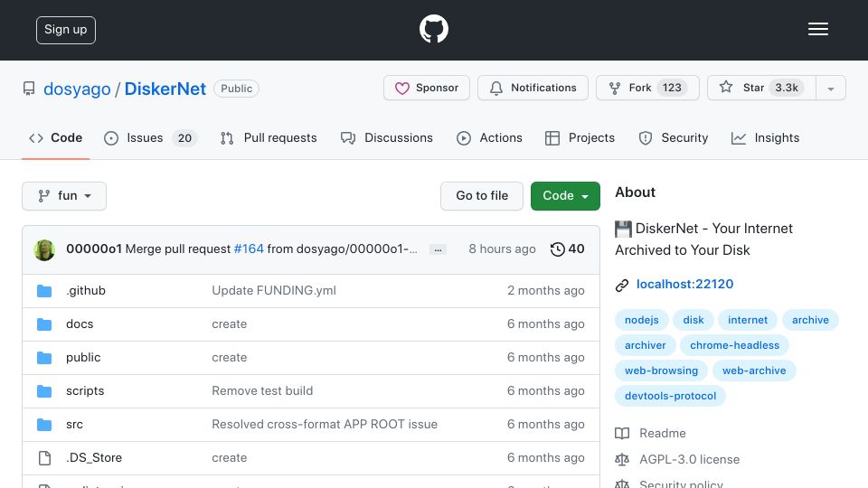The image size is (868, 488).
Task: Open the fun branch selector dropdown
Action: point(64,196)
